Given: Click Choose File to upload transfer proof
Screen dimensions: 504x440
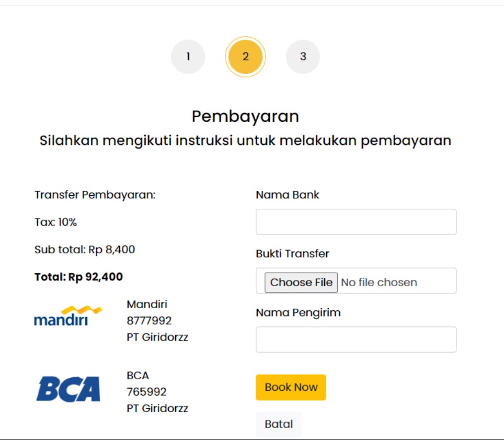Looking at the screenshot, I should click(301, 281).
